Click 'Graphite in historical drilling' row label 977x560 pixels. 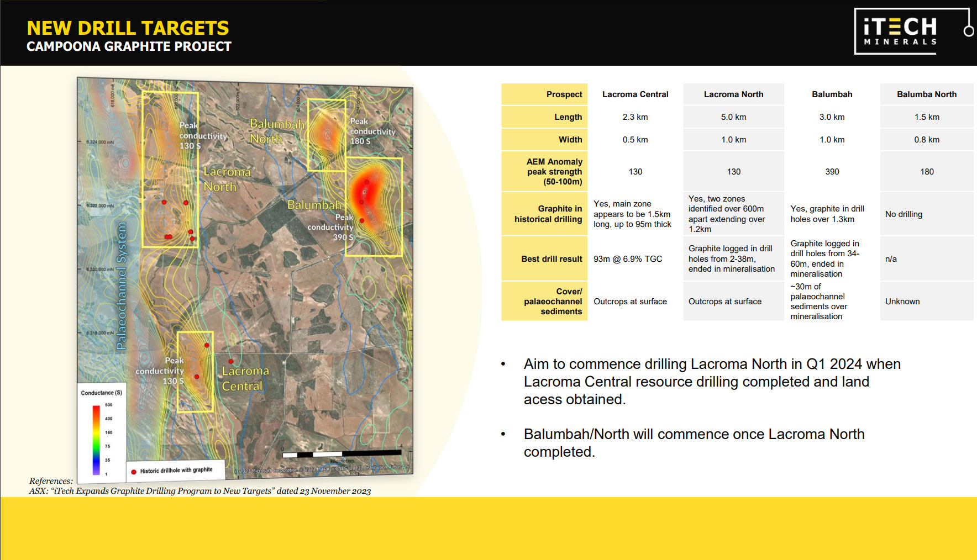[x=544, y=214]
